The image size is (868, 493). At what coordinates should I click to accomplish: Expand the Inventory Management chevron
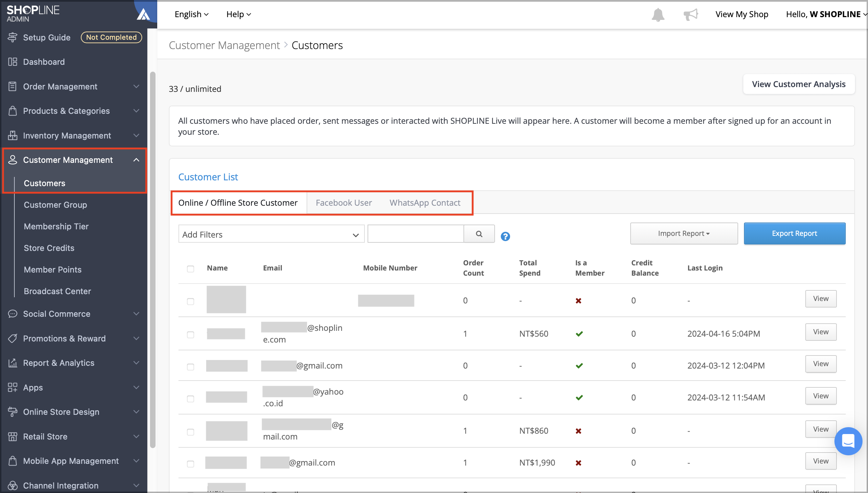tap(136, 135)
